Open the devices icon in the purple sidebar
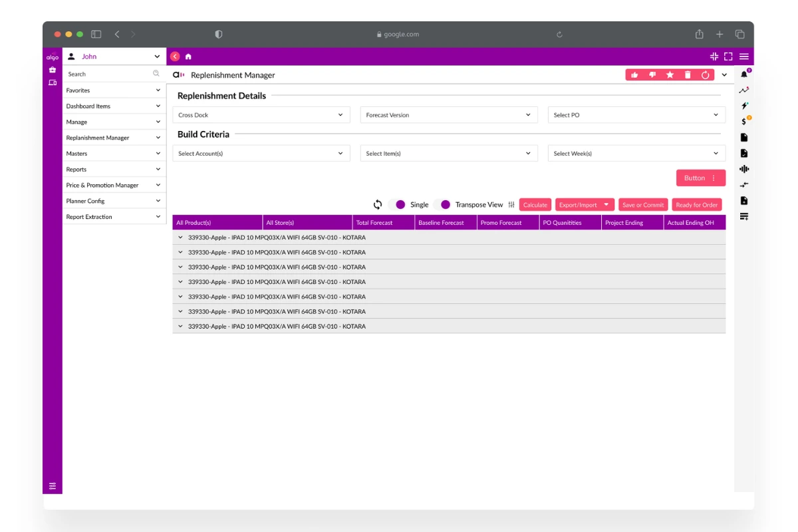The image size is (798, 532). (x=53, y=82)
